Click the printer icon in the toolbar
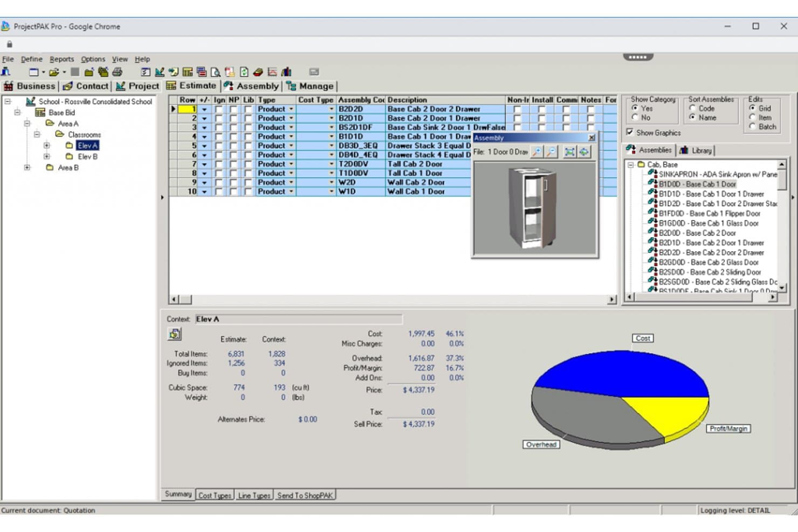 point(117,72)
